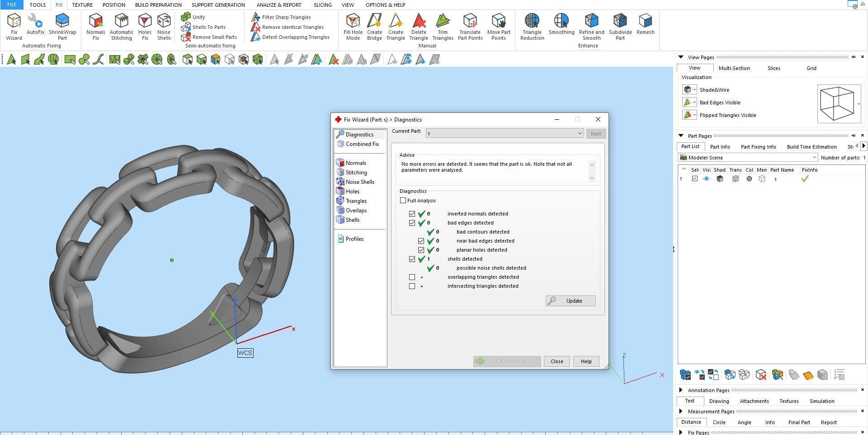Click Filter Sharp Triangles
The height and width of the screenshot is (435, 868).
point(281,17)
